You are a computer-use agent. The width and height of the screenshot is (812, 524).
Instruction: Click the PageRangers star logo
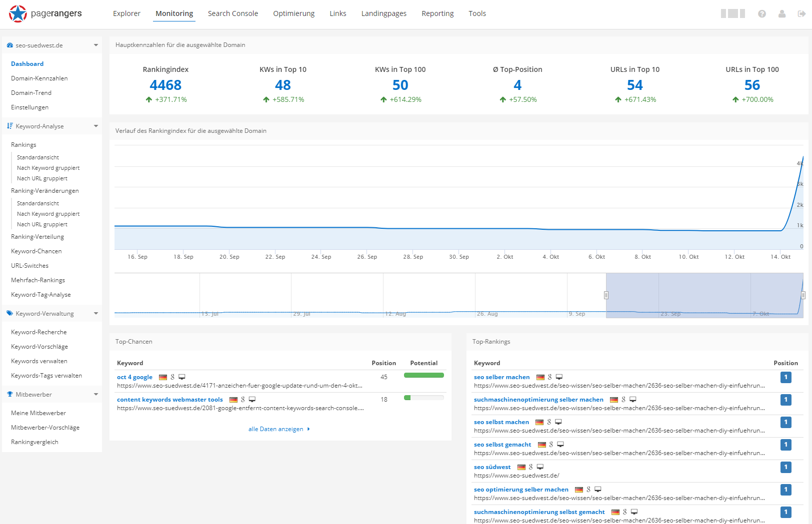click(x=18, y=13)
